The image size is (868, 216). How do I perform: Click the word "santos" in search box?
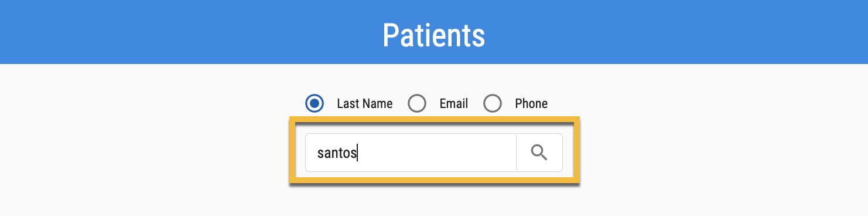[337, 153]
